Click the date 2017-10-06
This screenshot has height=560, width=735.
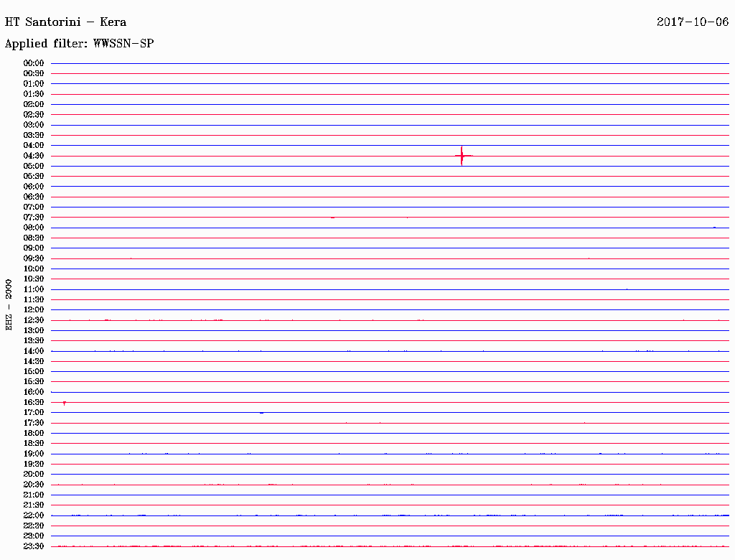(x=693, y=22)
